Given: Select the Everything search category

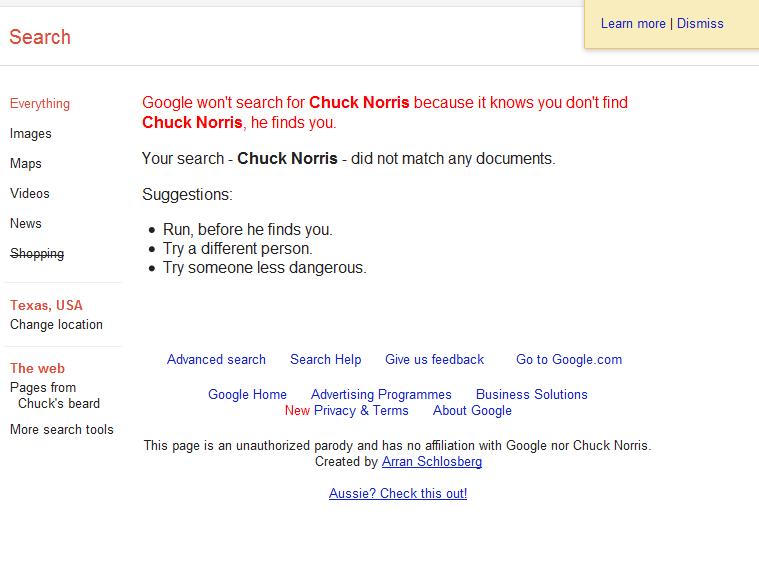Looking at the screenshot, I should [x=40, y=104].
